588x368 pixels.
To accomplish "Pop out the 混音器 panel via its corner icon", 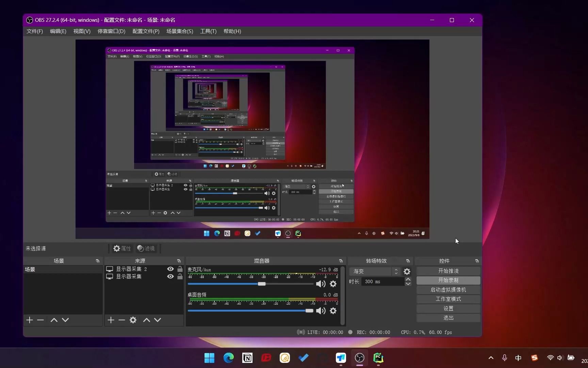I will coord(341,261).
